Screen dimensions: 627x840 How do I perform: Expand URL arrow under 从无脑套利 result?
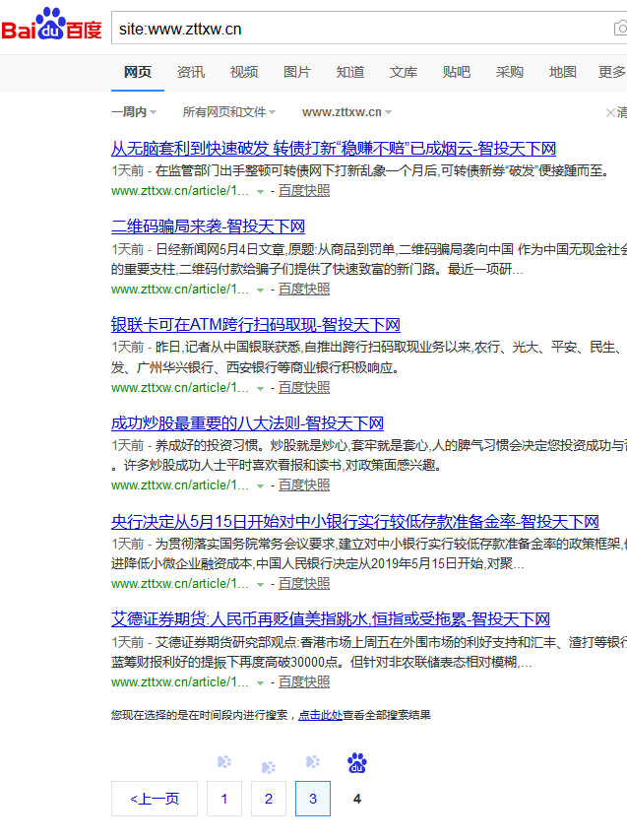260,192
